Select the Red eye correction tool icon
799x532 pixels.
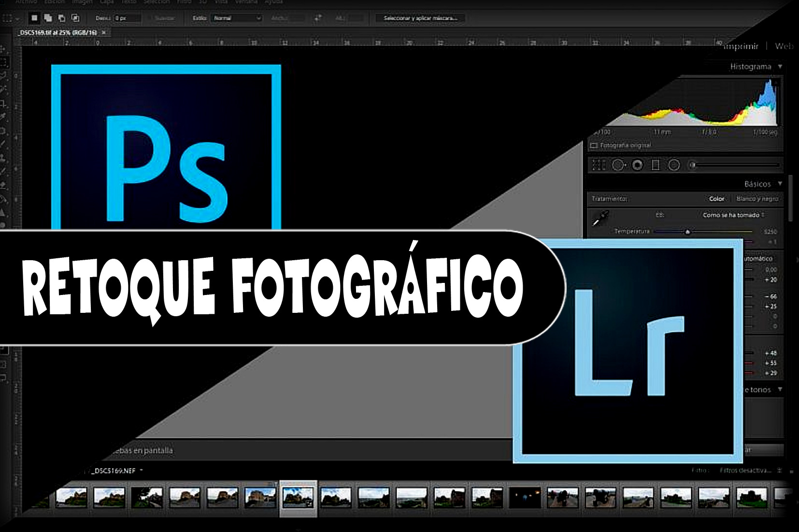coord(638,166)
